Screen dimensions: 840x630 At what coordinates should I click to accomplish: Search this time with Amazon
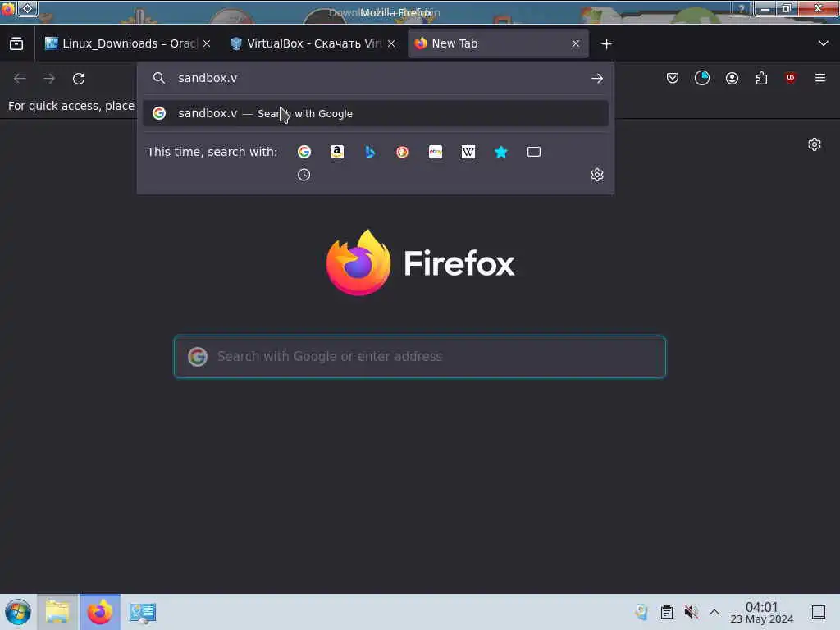point(337,152)
